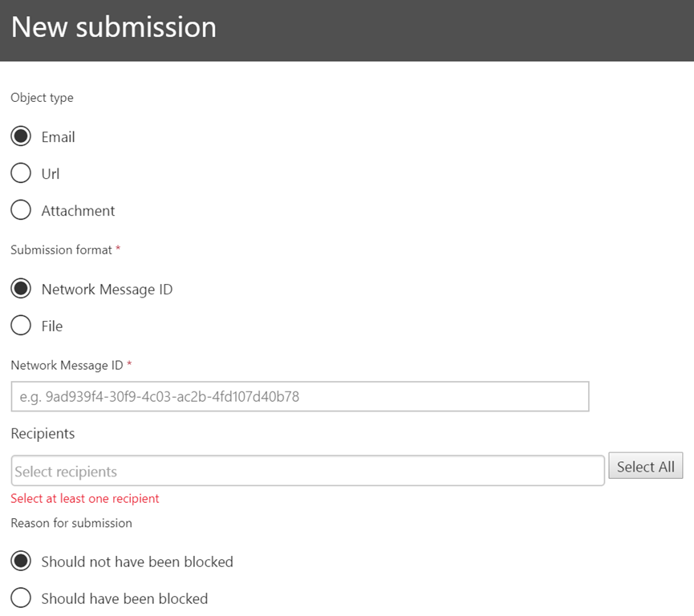Select the Email object type radio button
This screenshot has height=616, width=694.
pos(21,136)
